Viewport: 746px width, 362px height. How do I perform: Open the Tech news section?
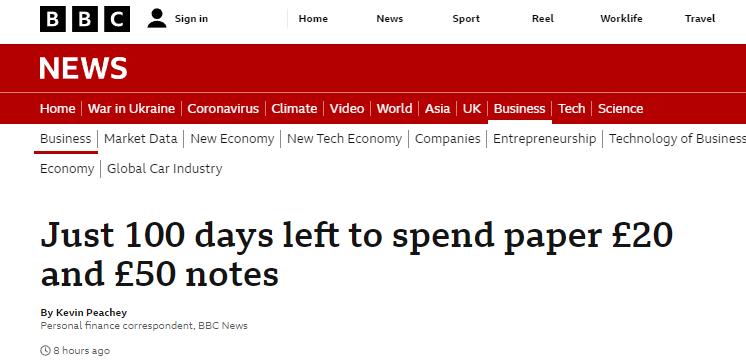pyautogui.click(x=571, y=108)
